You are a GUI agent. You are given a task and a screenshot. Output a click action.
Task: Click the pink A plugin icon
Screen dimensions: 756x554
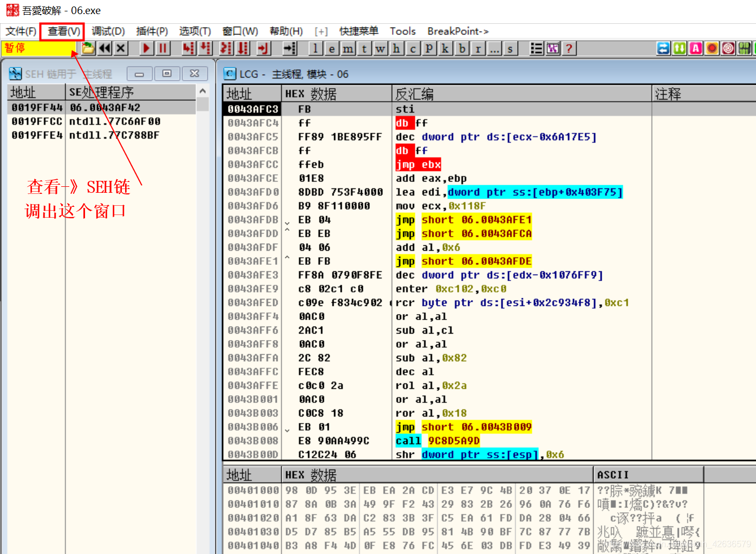(696, 49)
